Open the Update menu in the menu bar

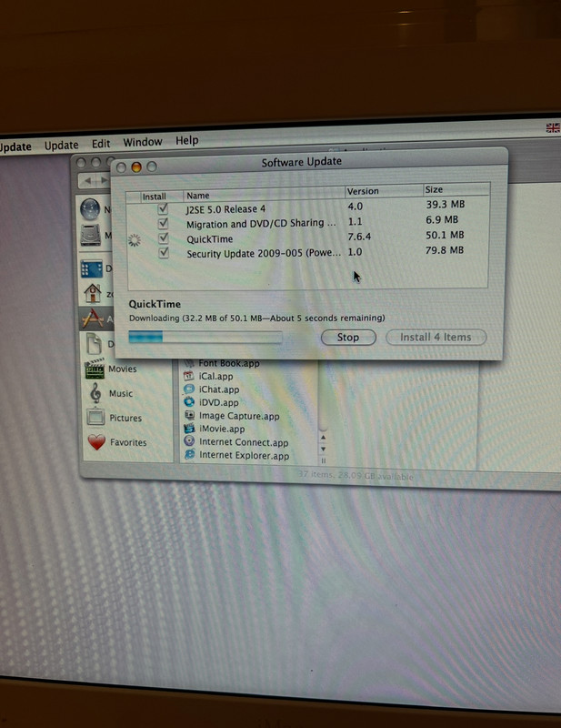click(61, 146)
